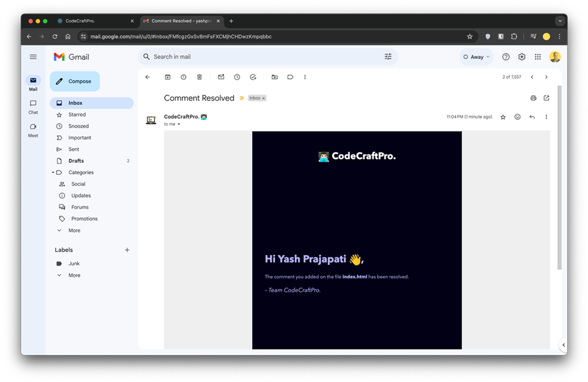Open the Google account profile picture

pyautogui.click(x=555, y=57)
